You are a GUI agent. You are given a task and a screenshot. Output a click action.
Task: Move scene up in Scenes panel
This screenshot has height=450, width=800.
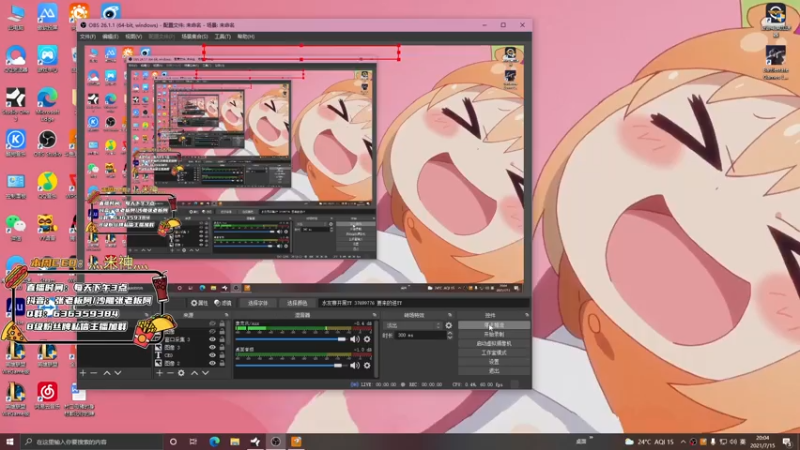click(x=107, y=373)
